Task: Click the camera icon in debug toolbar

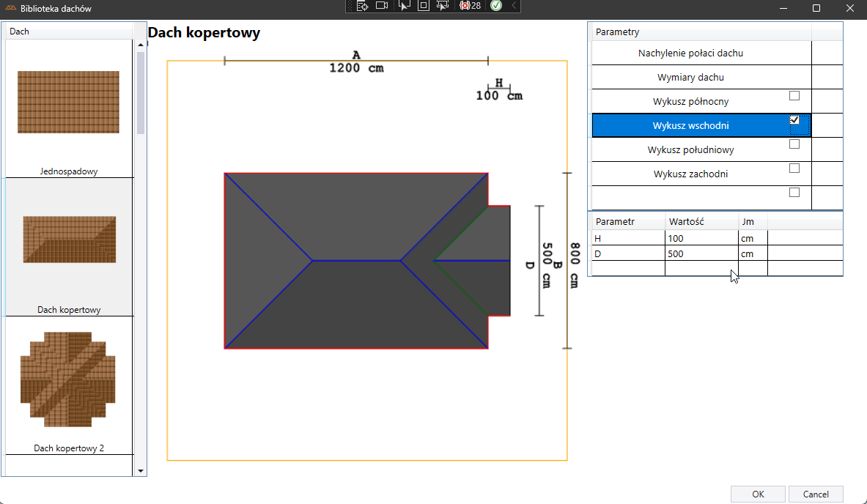Action: pyautogui.click(x=382, y=6)
